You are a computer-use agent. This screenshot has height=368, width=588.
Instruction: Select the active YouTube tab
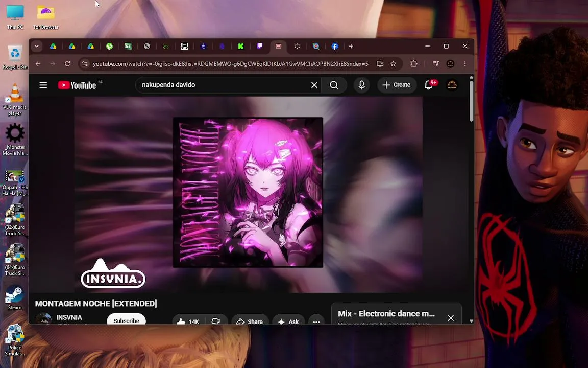[278, 46]
